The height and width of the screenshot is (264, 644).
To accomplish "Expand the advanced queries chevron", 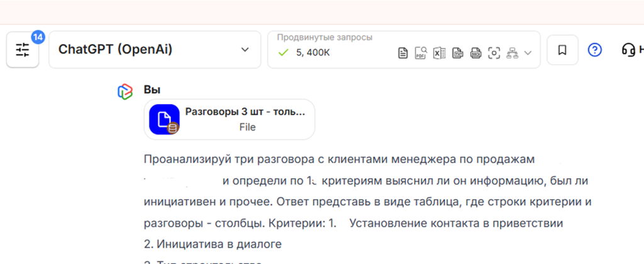I will pos(528,53).
